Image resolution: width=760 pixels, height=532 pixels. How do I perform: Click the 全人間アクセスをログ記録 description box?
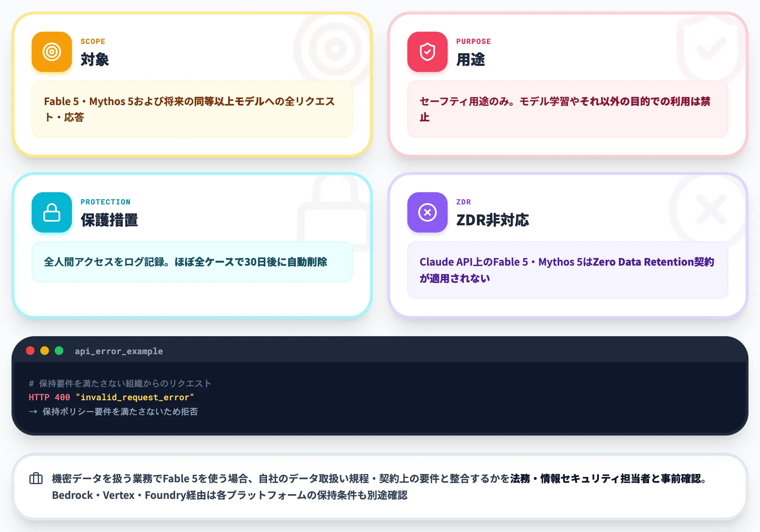coord(192,262)
